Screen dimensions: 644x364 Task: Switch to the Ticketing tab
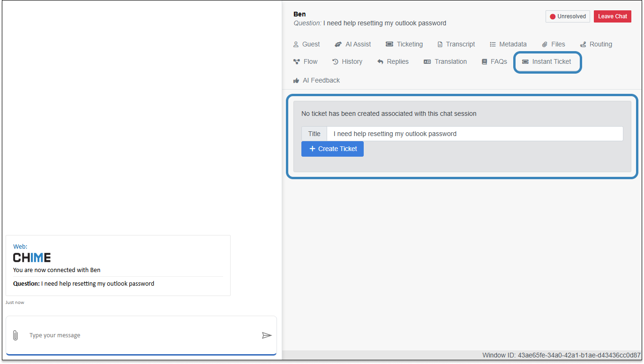tap(404, 44)
